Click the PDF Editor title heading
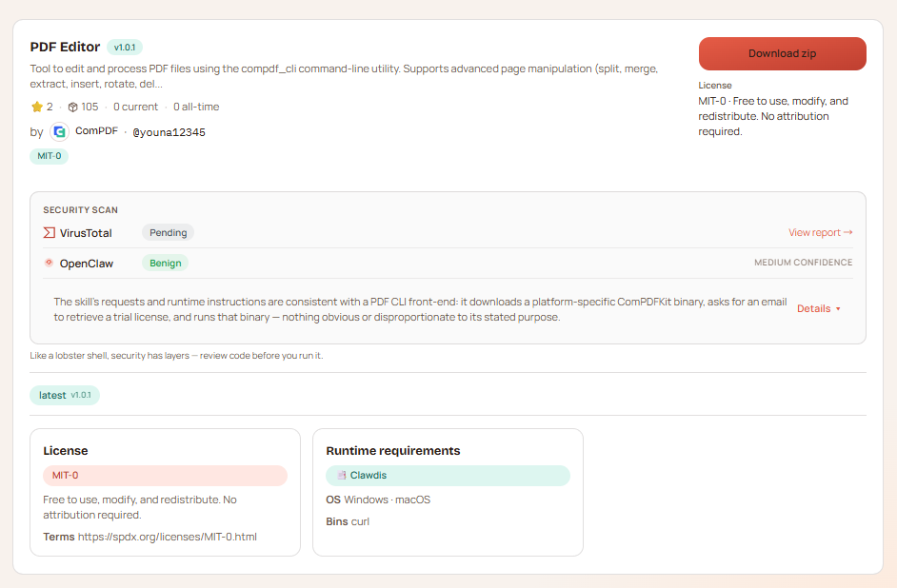 pyautogui.click(x=65, y=47)
